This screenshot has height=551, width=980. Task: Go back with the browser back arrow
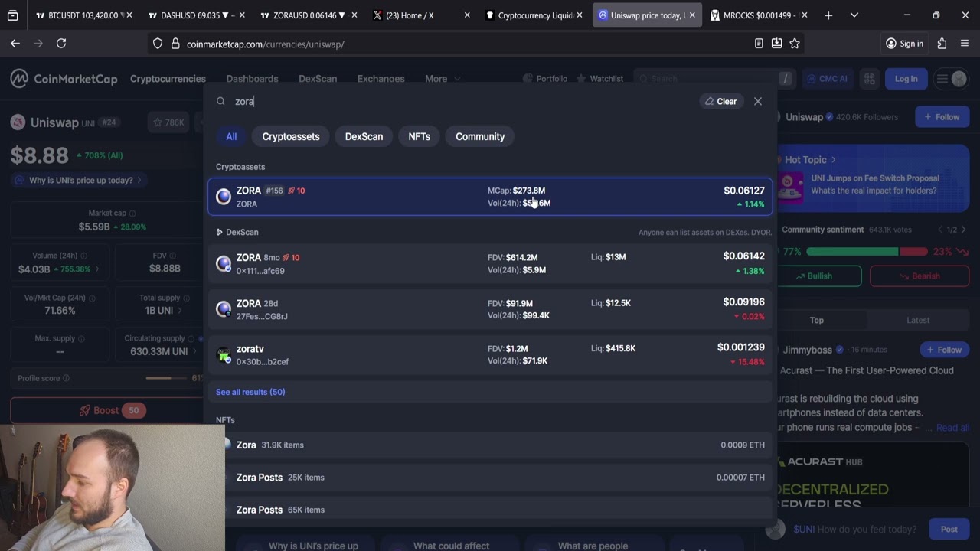pos(15,44)
